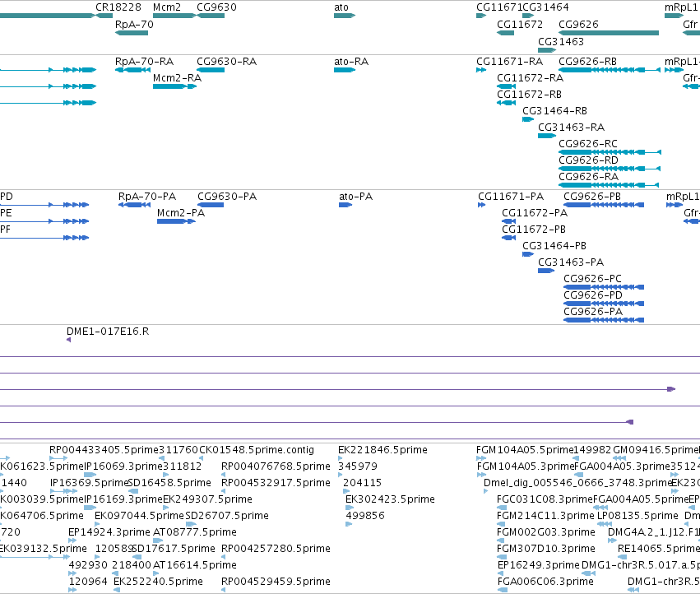Image resolution: width=700 pixels, height=594 pixels.
Task: Select the RP004076768.5prime label
Action: (276, 466)
